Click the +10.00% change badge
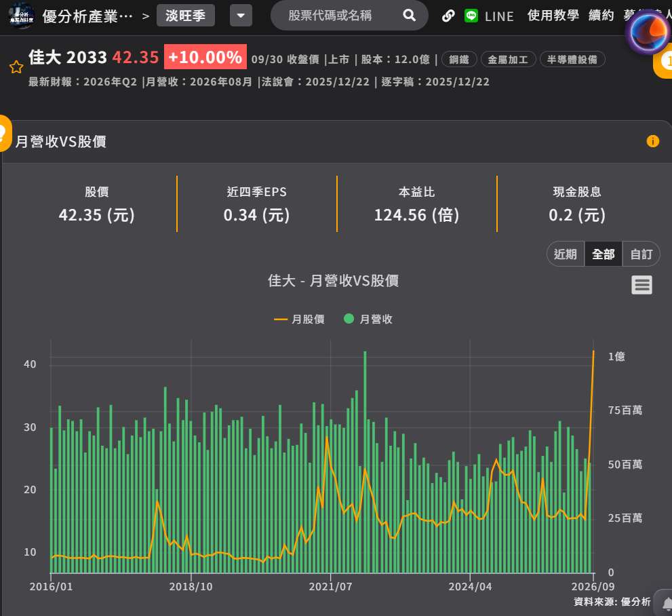The image size is (672, 616). pyautogui.click(x=205, y=57)
